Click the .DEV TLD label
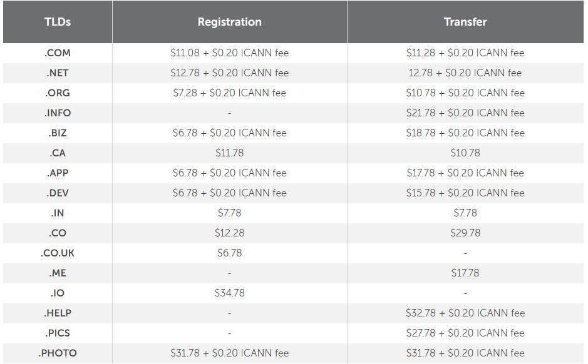The image size is (588, 364). pyautogui.click(x=58, y=193)
